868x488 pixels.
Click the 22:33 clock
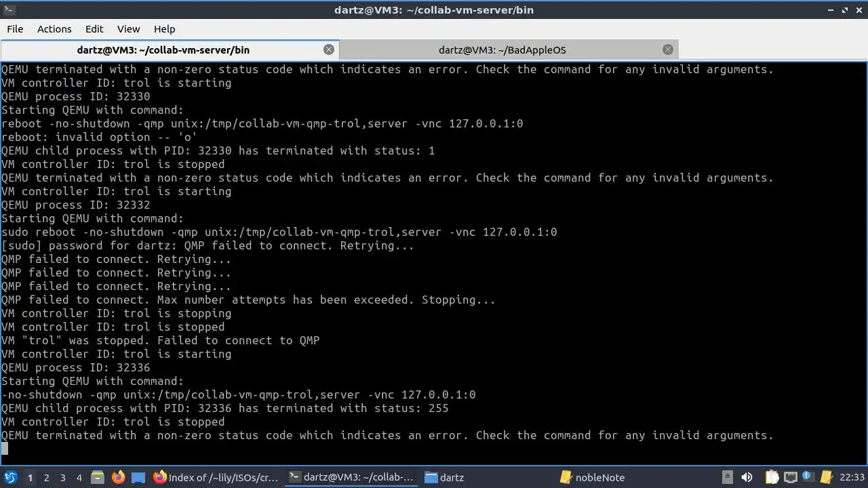[x=852, y=477]
